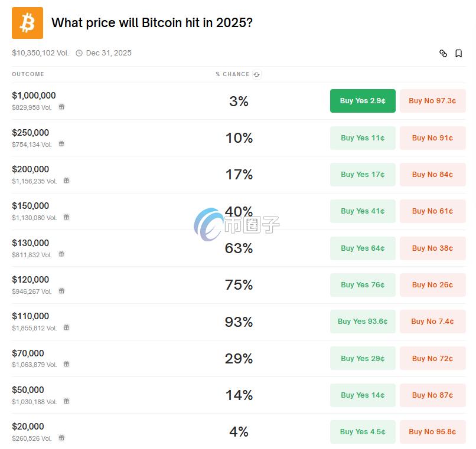Select the $50,000 outcome label

point(28,390)
